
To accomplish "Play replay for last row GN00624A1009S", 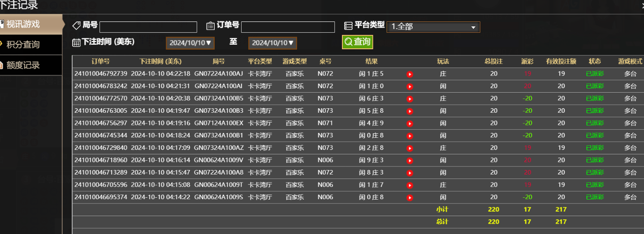I will point(410,197).
